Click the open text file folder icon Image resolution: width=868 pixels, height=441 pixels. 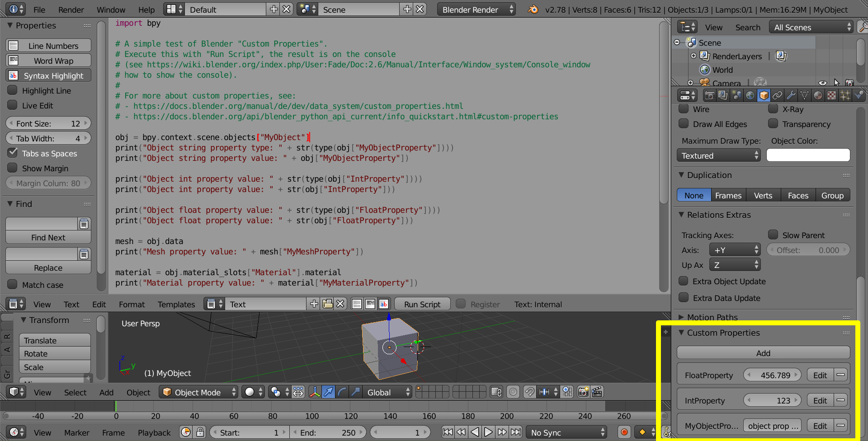(x=327, y=304)
